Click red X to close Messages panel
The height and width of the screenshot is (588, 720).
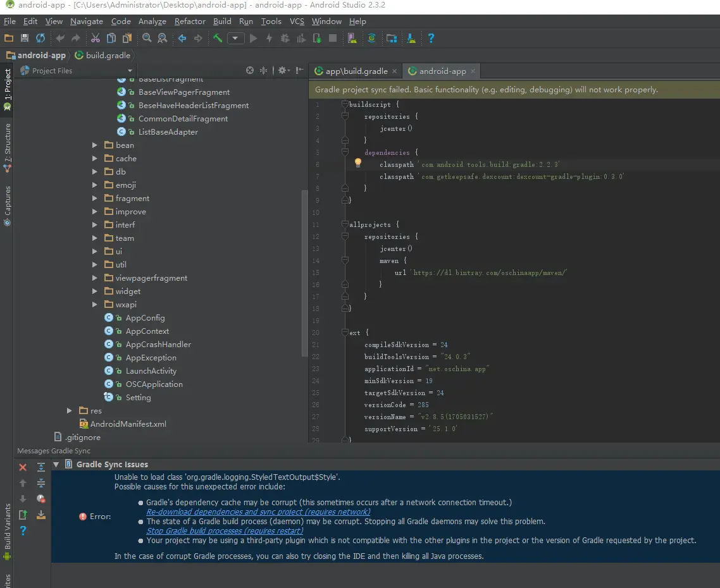click(x=23, y=467)
